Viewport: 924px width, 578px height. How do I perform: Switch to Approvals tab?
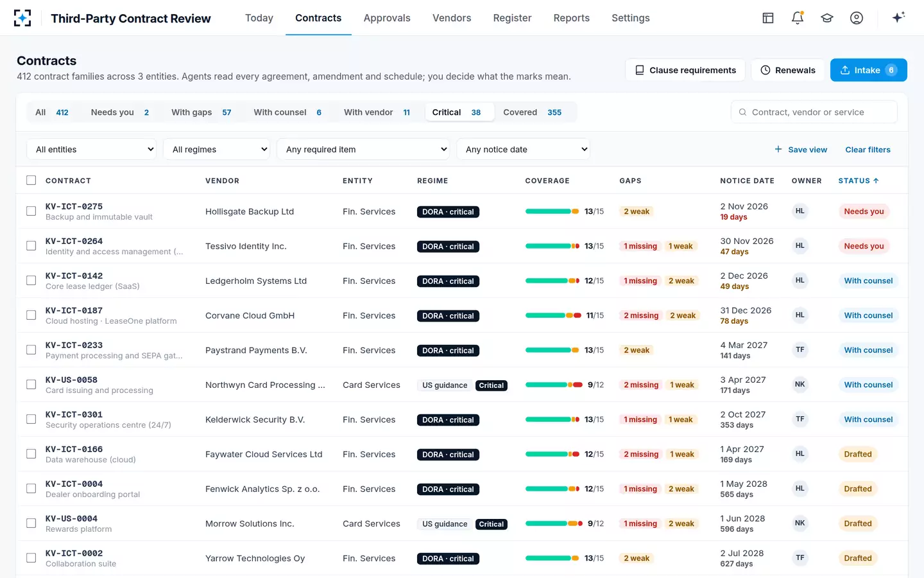click(387, 18)
